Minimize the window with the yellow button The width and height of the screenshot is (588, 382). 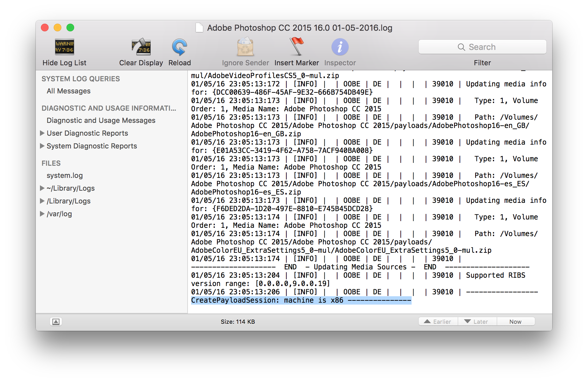pos(58,28)
